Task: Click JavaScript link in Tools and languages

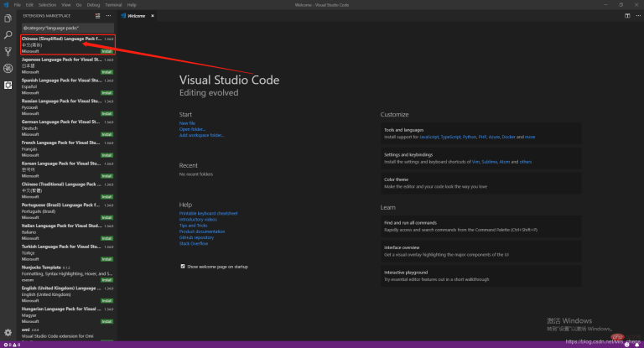Action: (x=429, y=138)
